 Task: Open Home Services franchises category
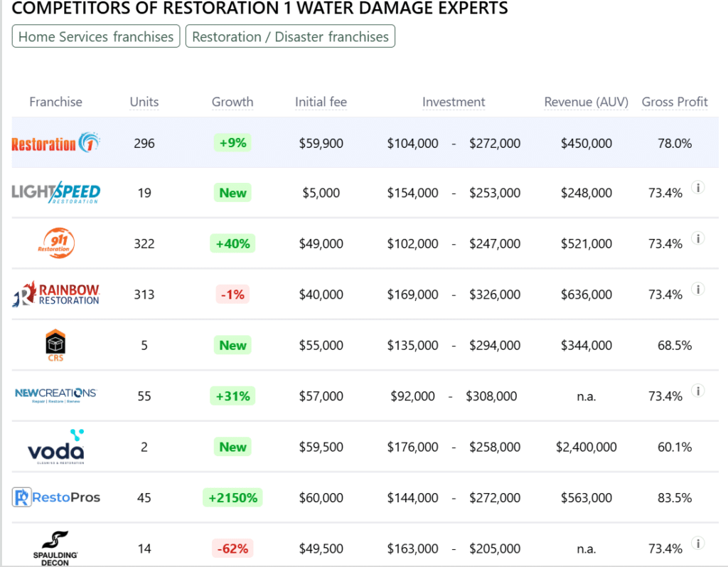(96, 36)
